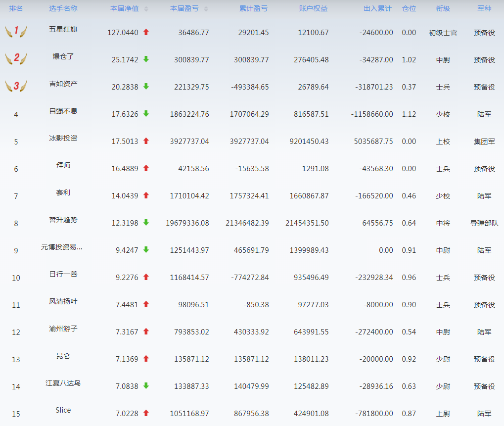Click red up arrow in Slice row
This screenshot has height=426, width=504.
[x=146, y=413]
